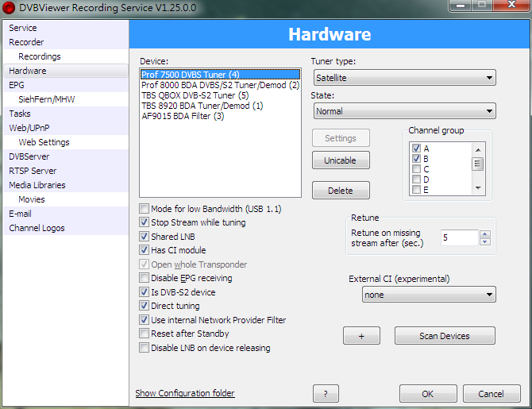
Task: Open the External CI dropdown showing none
Action: click(429, 295)
